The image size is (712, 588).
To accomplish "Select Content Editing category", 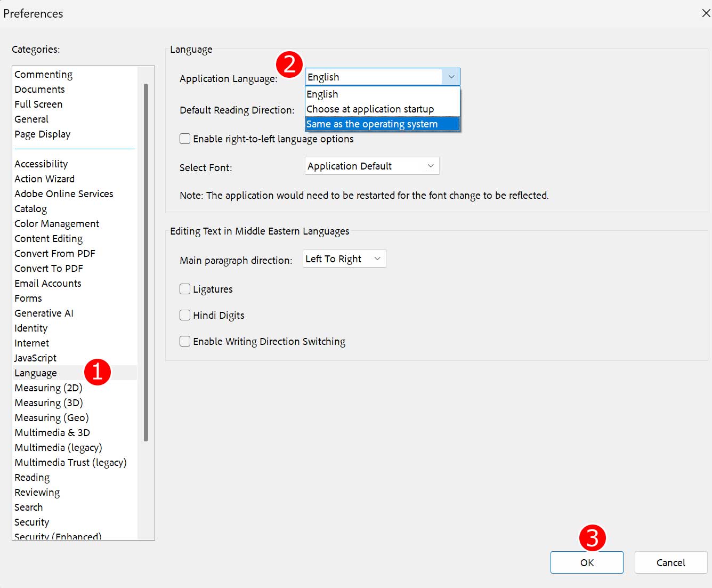I will tap(48, 239).
